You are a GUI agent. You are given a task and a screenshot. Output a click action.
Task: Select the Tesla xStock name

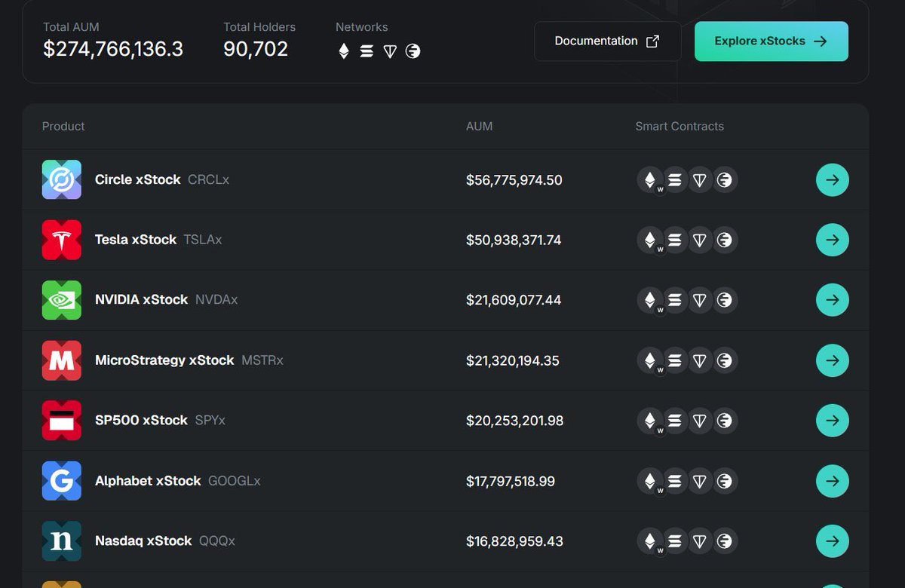136,240
